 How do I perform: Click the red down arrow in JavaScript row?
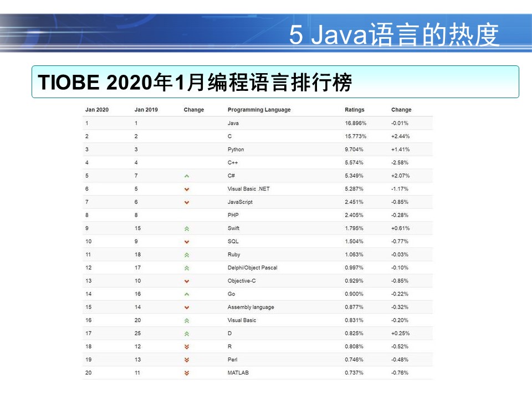187,202
